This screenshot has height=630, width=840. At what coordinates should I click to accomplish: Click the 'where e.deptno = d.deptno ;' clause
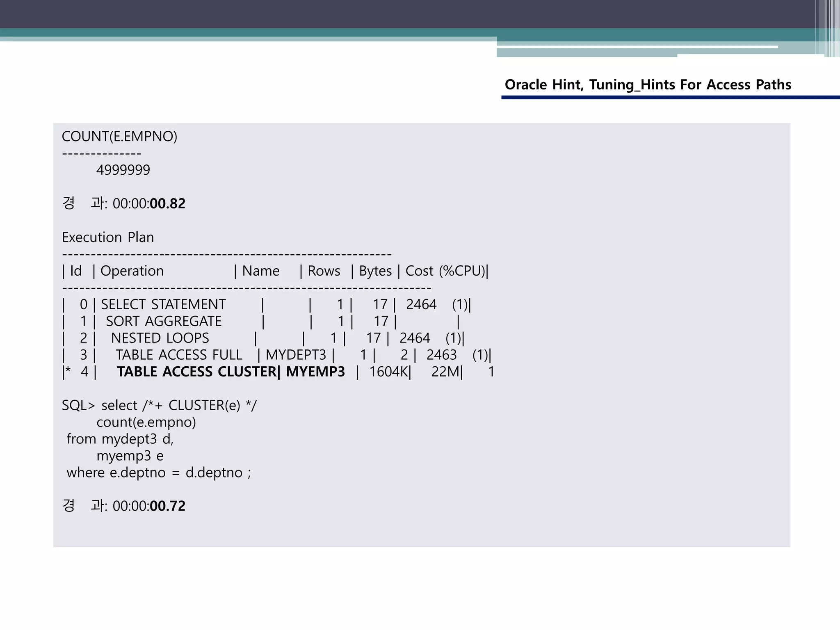point(159,473)
